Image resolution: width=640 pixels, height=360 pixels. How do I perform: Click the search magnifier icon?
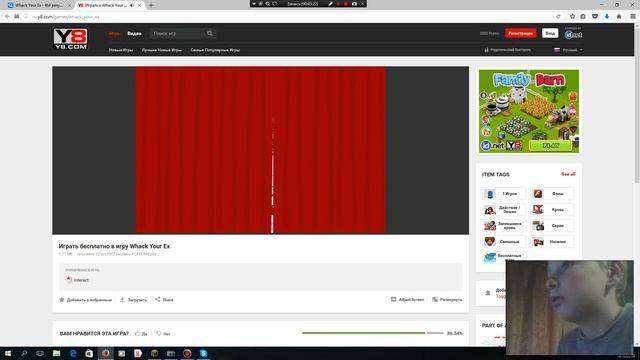tap(209, 33)
